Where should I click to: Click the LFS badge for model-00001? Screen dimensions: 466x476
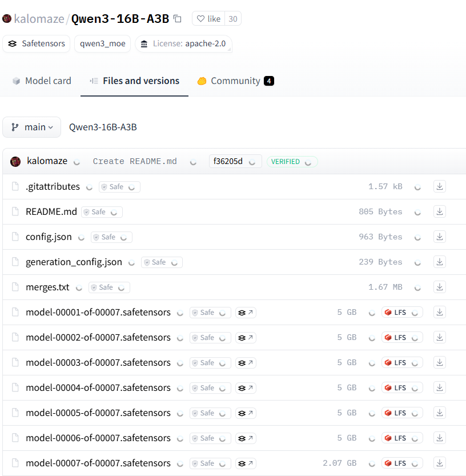coord(402,313)
